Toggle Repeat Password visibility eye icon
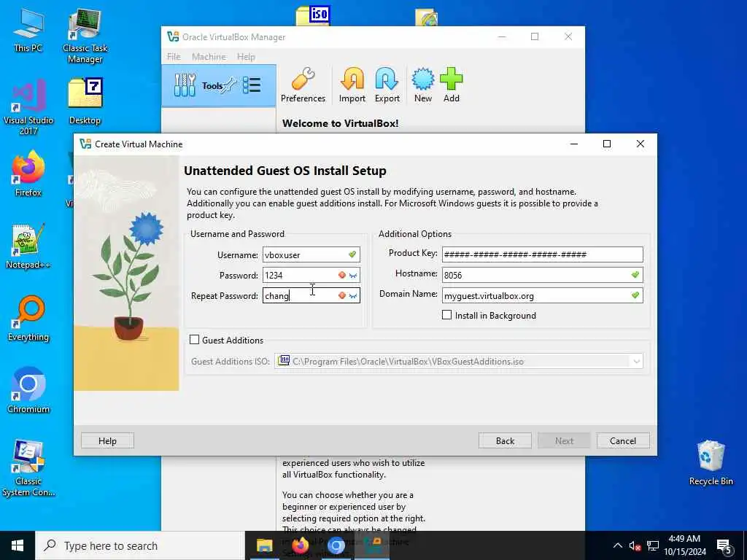The image size is (747, 560). click(x=353, y=296)
